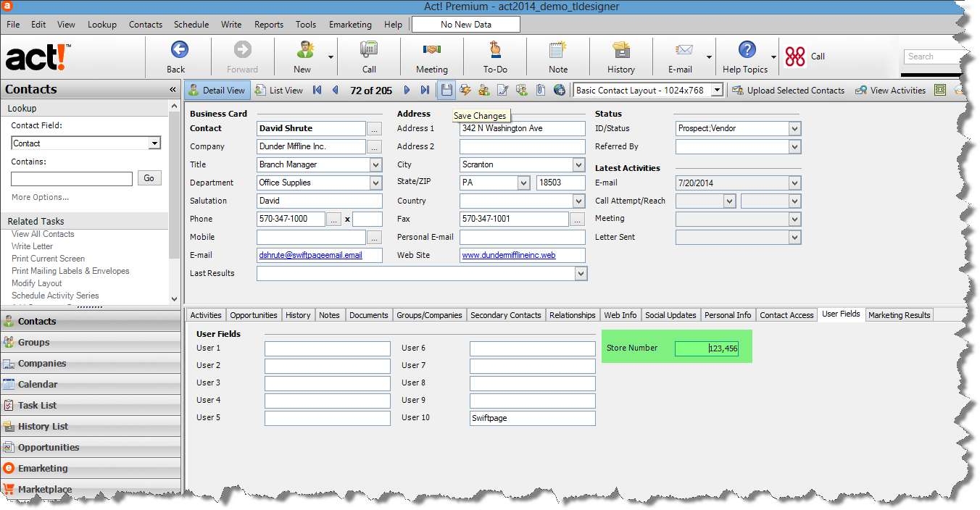
Task: Open the Calendar navigation item
Action: point(91,385)
